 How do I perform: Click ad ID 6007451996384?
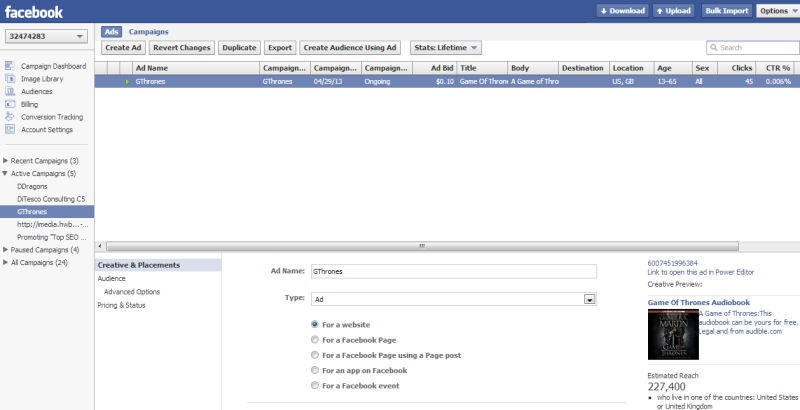click(x=672, y=263)
